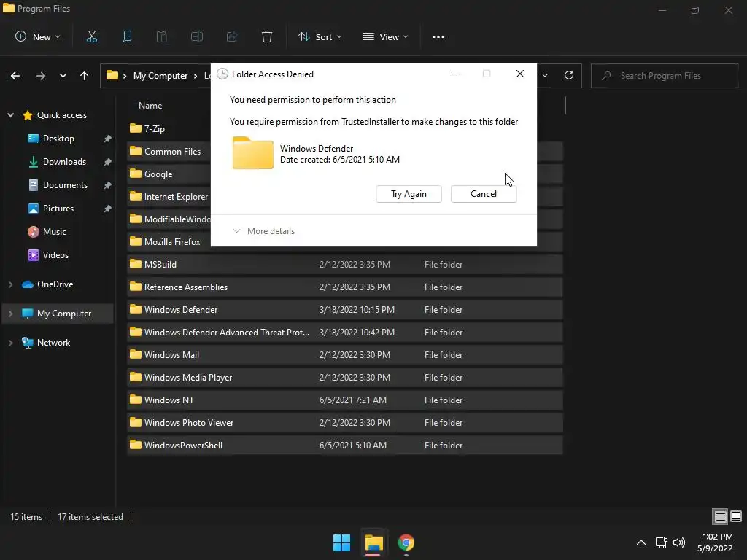Image resolution: width=747 pixels, height=560 pixels.
Task: Go forward with the right arrow
Action: coord(41,76)
